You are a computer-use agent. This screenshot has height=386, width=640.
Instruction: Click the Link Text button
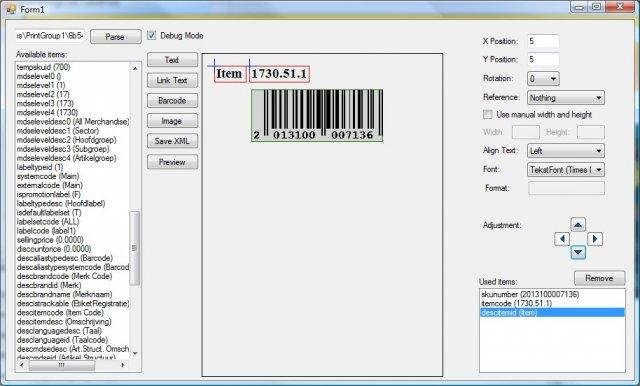172,80
